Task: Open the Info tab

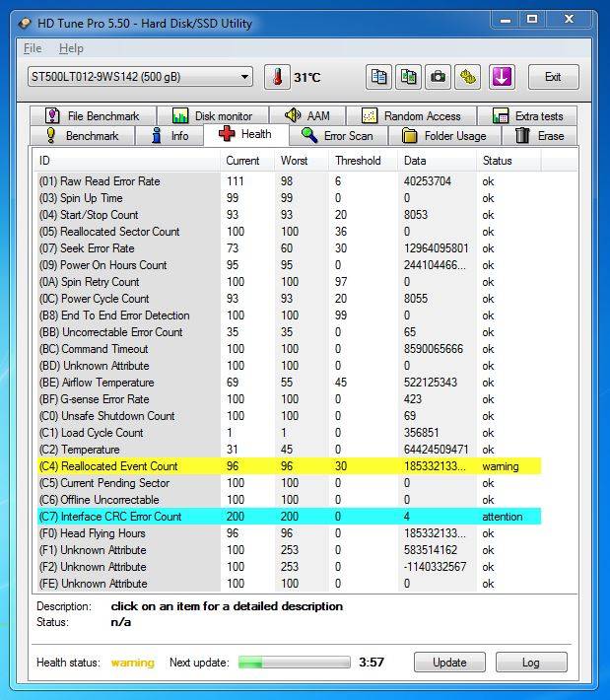Action: [x=169, y=136]
